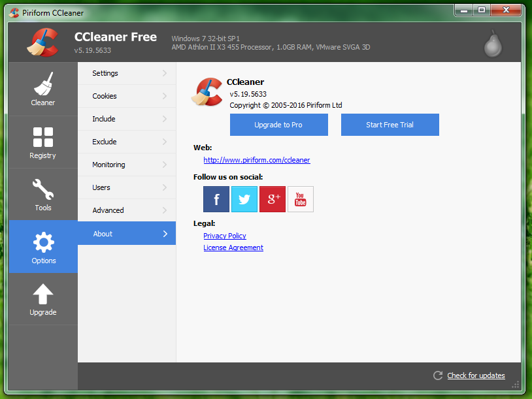Expand the Settings options chevron
This screenshot has width=532, height=399.
tap(165, 73)
